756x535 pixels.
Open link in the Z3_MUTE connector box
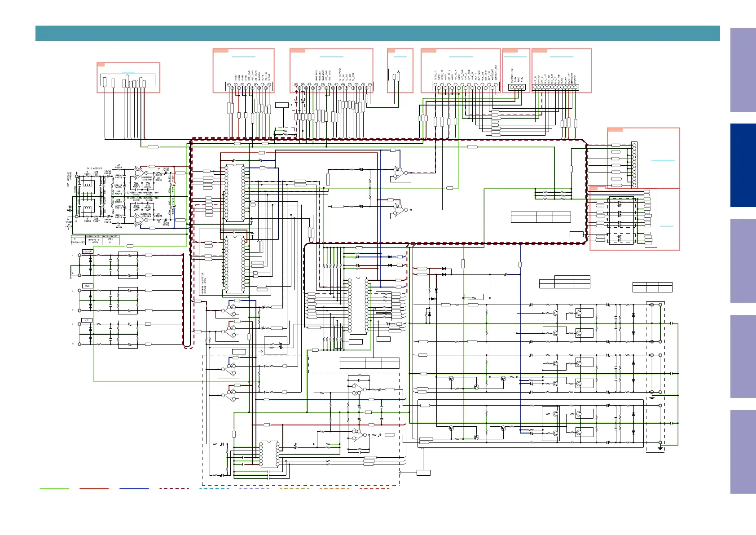tap(243, 57)
